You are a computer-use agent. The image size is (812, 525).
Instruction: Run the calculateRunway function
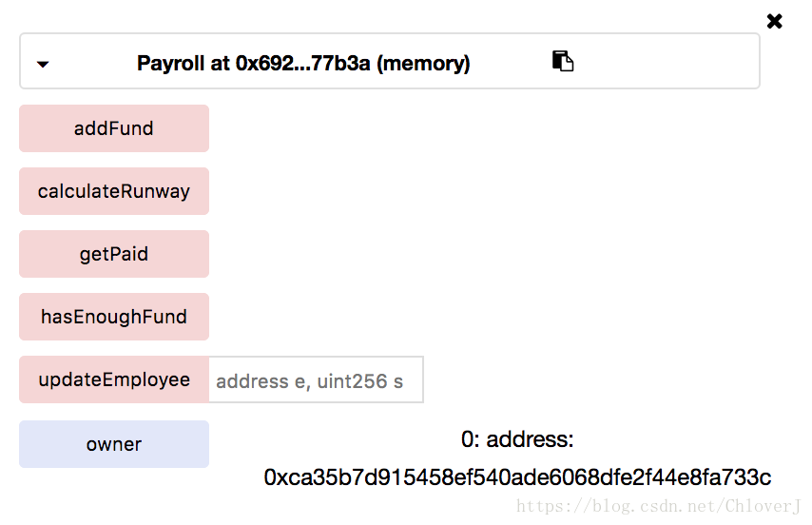pyautogui.click(x=114, y=191)
